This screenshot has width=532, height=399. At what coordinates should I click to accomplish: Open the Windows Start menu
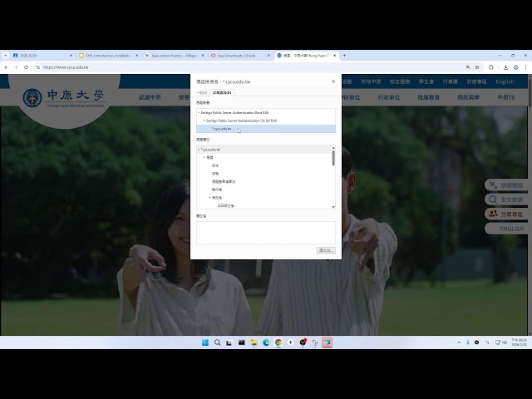[x=205, y=342]
